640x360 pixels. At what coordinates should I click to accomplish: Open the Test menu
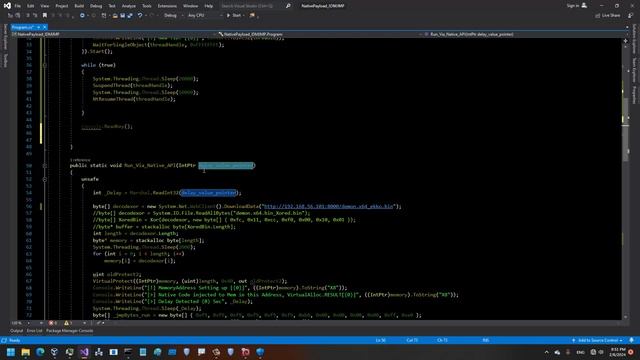tap(112, 6)
